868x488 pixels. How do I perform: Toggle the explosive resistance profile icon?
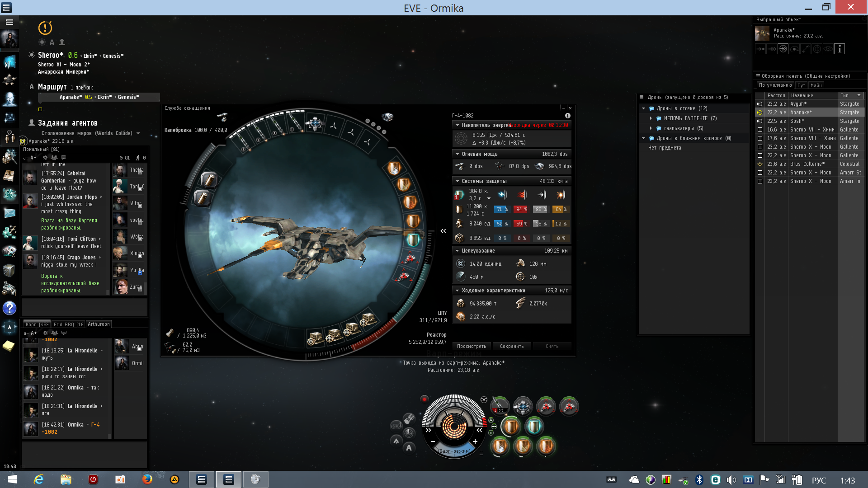pos(561,195)
